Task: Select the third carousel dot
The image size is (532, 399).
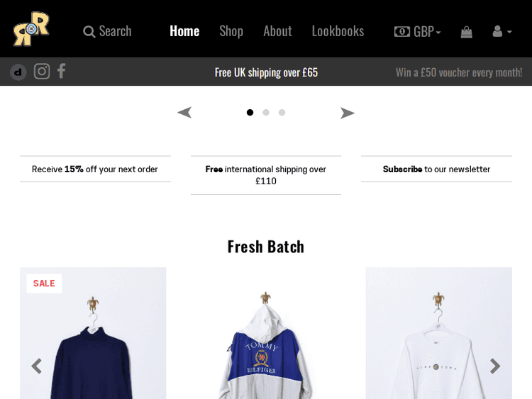Action: click(x=282, y=113)
